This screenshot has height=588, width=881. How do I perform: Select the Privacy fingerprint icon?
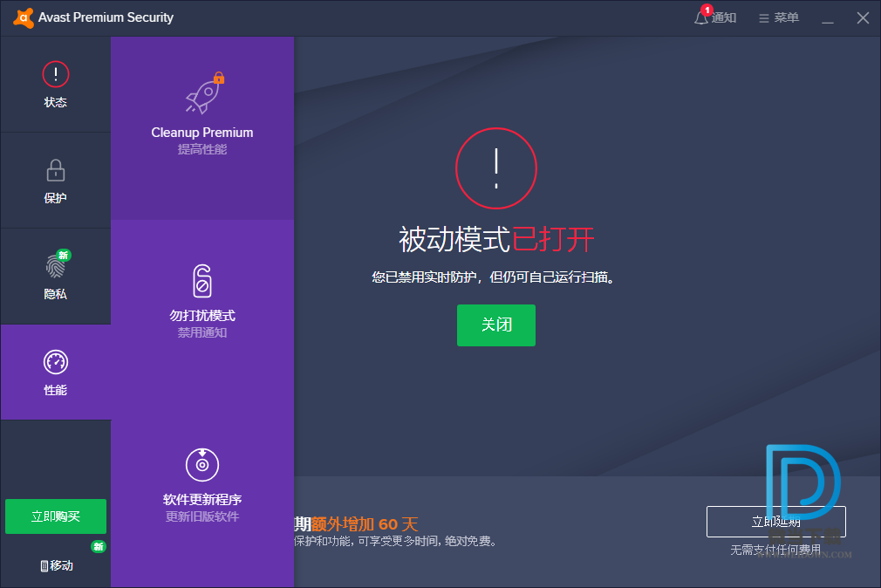55,266
